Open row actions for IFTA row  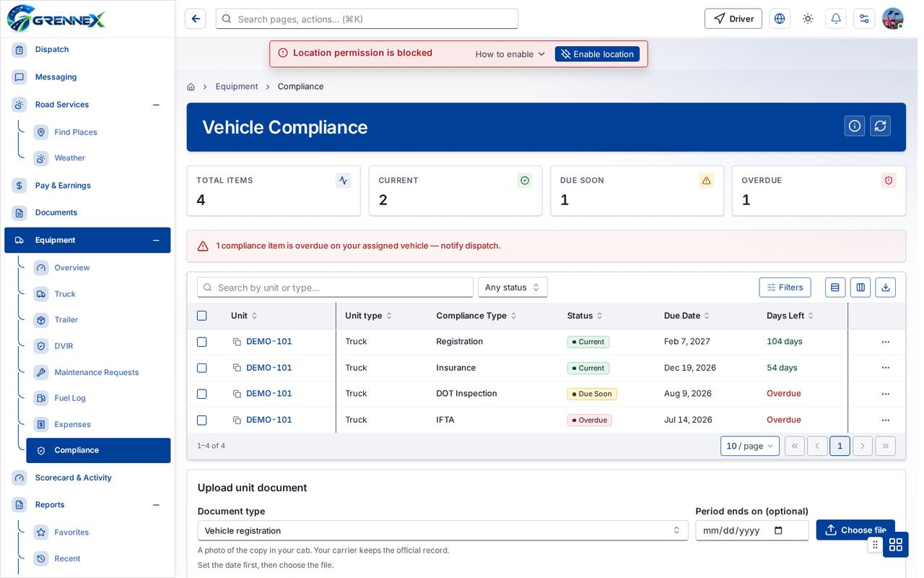886,420
